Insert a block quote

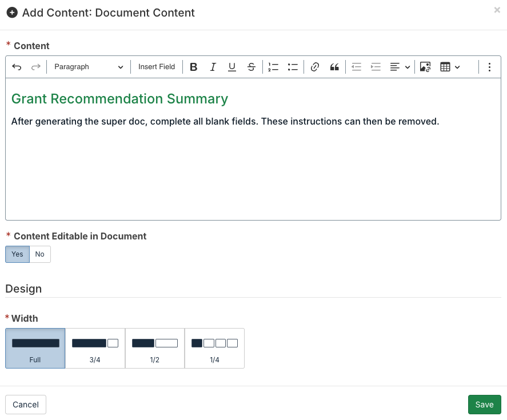tap(334, 67)
